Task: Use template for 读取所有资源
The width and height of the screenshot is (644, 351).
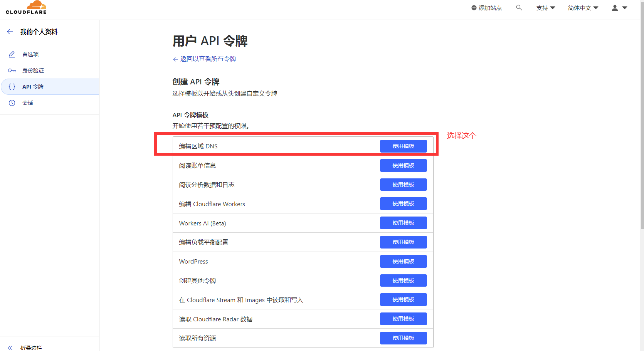Action: pyautogui.click(x=403, y=338)
